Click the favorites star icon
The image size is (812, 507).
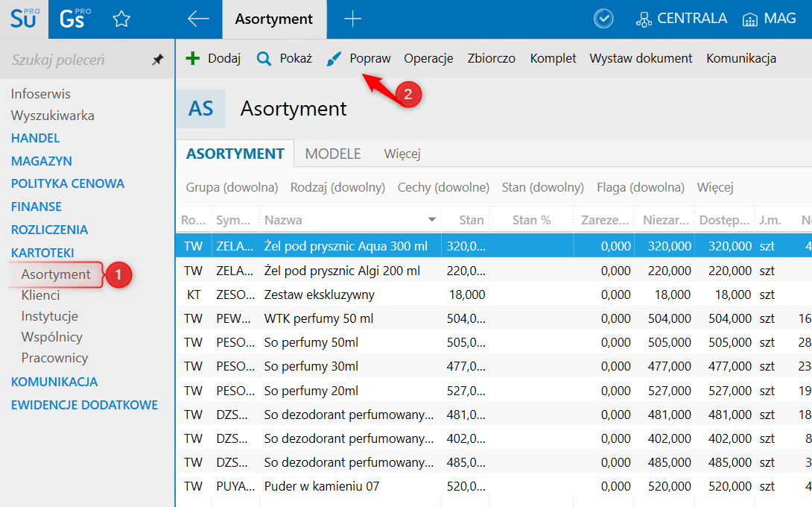coord(121,19)
